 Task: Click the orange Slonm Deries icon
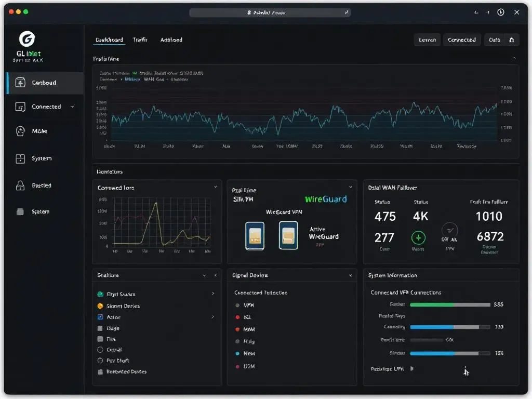pyautogui.click(x=100, y=306)
